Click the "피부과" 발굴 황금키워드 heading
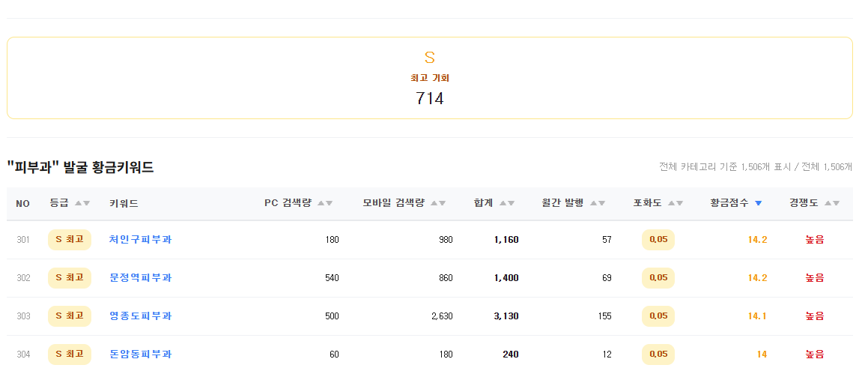This screenshot has width=868, height=368. 80,167
